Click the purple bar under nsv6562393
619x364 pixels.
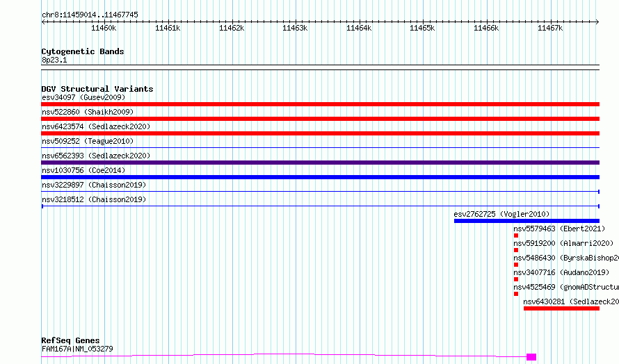click(320, 163)
